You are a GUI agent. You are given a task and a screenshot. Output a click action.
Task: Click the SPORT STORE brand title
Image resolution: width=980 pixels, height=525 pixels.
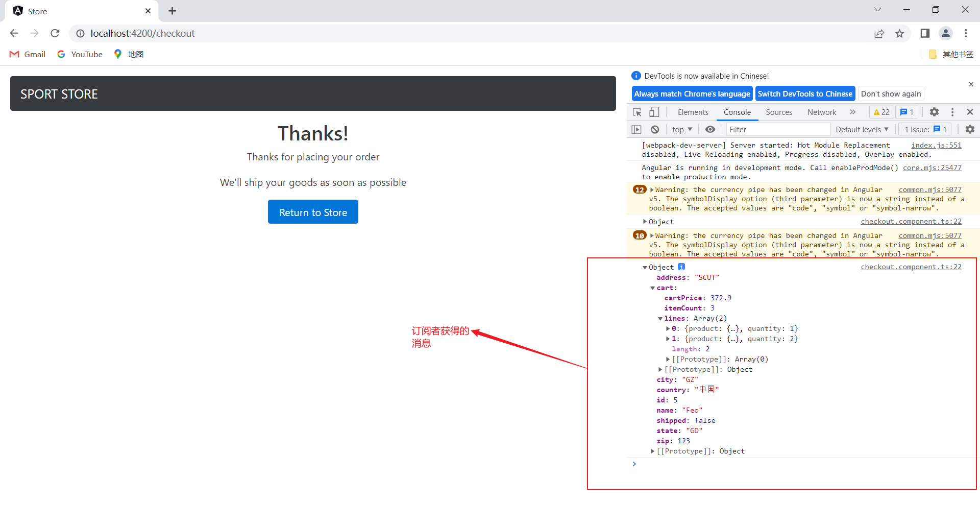(59, 94)
